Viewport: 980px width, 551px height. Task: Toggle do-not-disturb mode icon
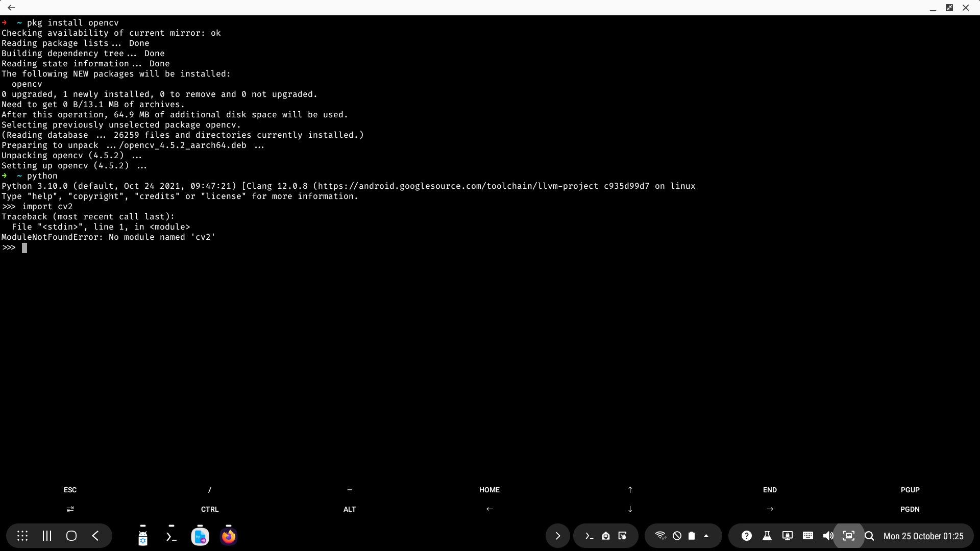677,536
